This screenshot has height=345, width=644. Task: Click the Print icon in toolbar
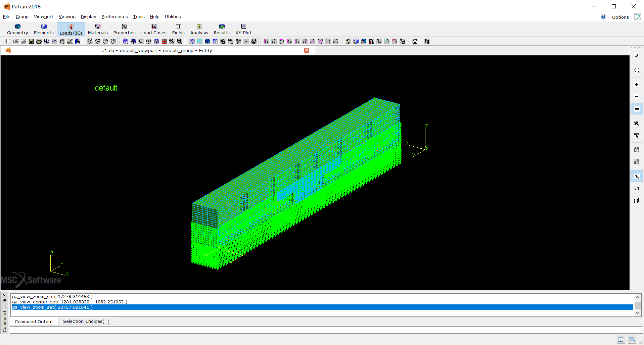tap(39, 41)
